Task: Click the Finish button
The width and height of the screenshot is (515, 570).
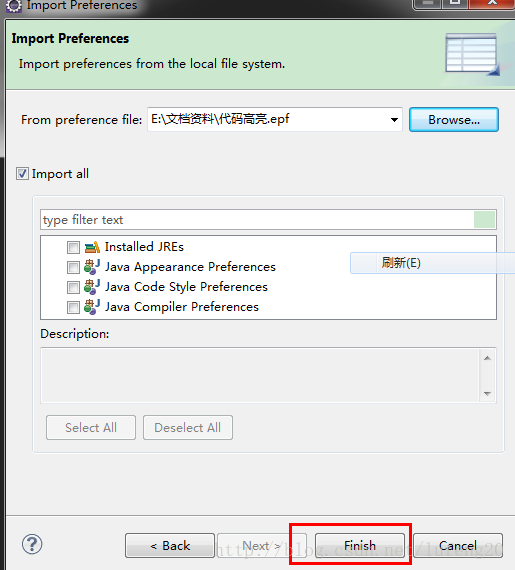Action: tap(360, 545)
